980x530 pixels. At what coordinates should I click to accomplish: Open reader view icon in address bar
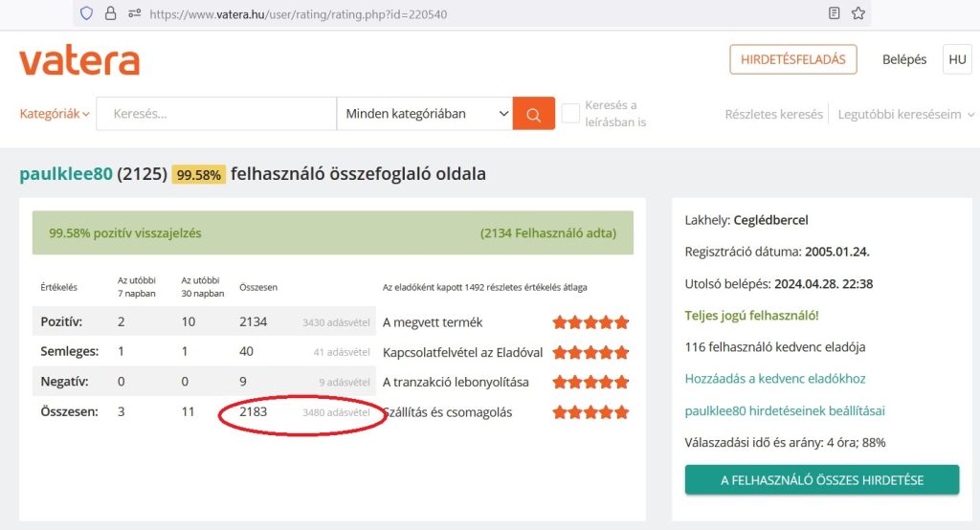point(835,13)
